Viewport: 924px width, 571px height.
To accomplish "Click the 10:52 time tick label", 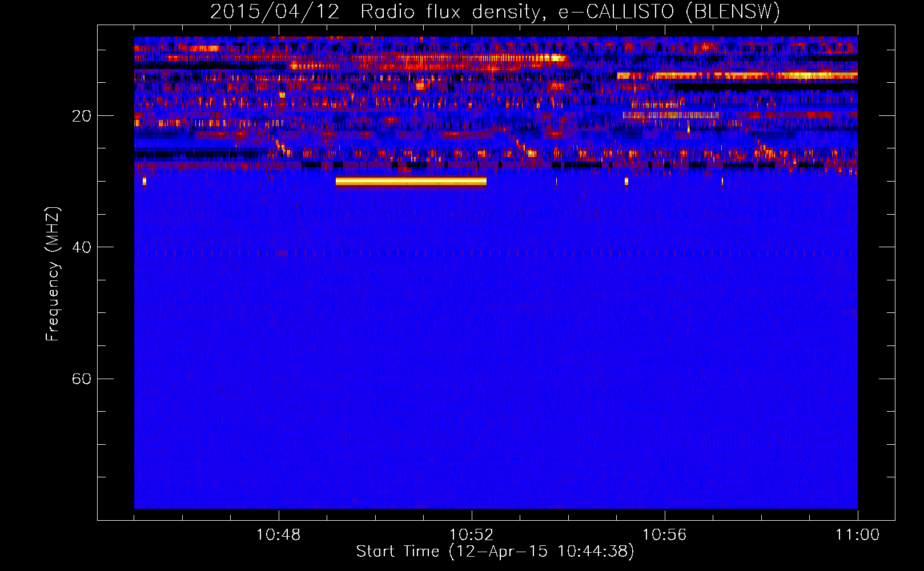I will coord(472,535).
